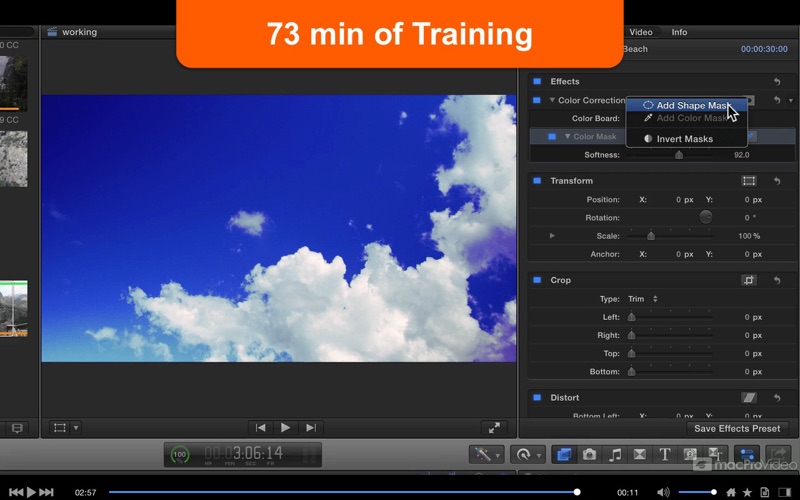Select the disabled Add Color Mask entry

tap(687, 118)
